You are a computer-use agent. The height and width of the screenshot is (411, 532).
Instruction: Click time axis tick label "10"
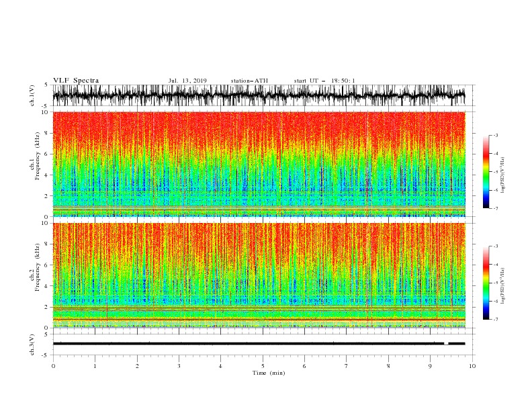click(x=472, y=366)
